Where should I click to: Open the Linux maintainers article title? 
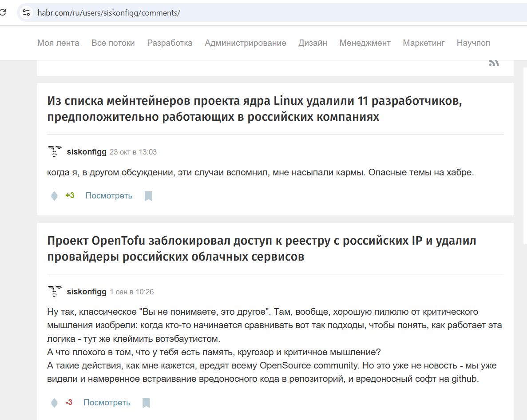pos(254,108)
